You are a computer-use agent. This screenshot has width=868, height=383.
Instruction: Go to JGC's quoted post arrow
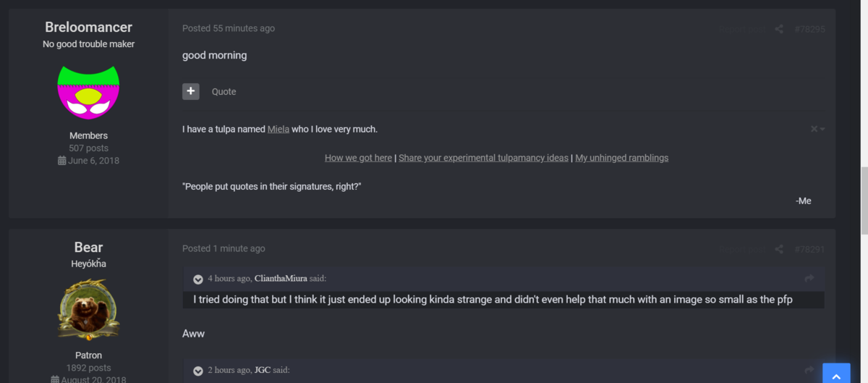pos(809,370)
